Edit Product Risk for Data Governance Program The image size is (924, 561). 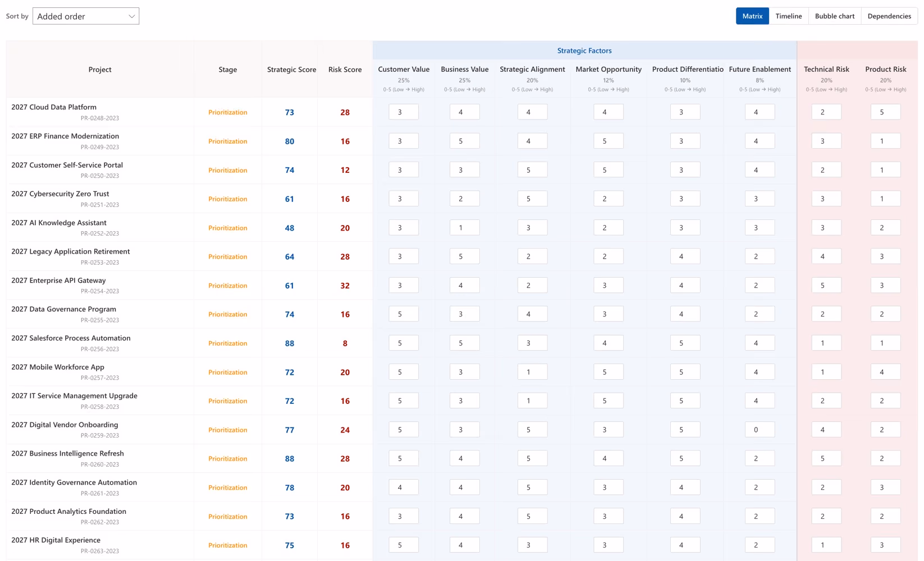(885, 314)
